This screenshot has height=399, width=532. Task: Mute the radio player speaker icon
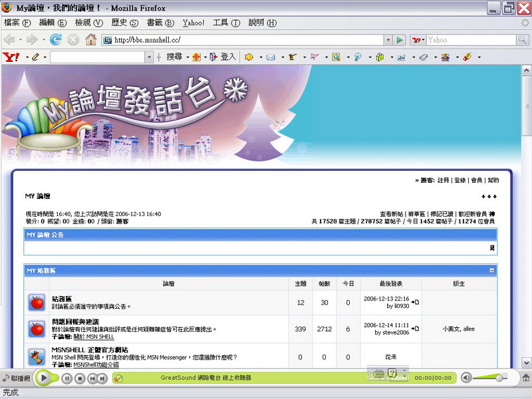466,378
